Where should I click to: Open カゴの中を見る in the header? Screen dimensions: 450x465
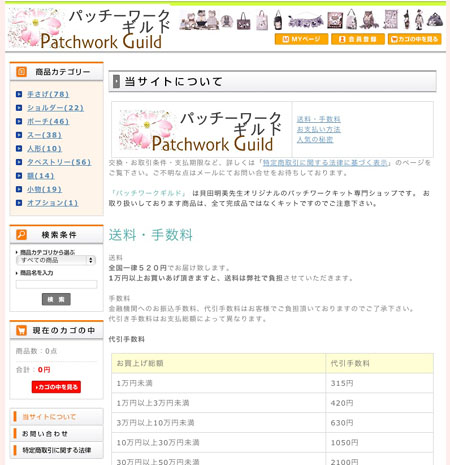(x=414, y=39)
